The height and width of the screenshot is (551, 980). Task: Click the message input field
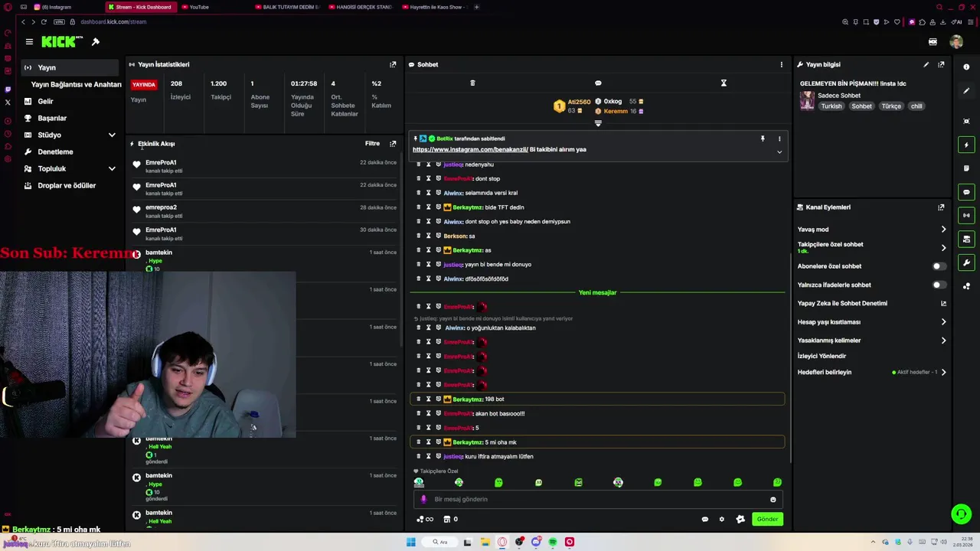pyautogui.click(x=597, y=499)
